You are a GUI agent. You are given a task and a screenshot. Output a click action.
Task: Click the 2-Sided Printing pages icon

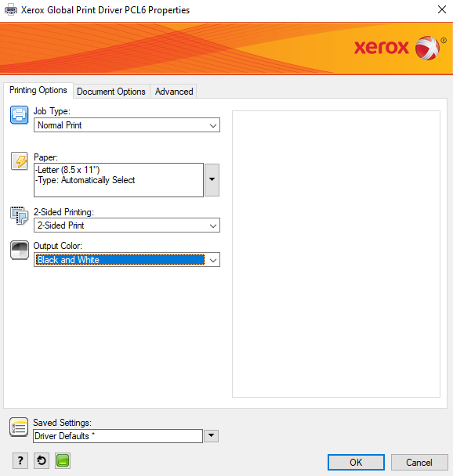pos(19,216)
